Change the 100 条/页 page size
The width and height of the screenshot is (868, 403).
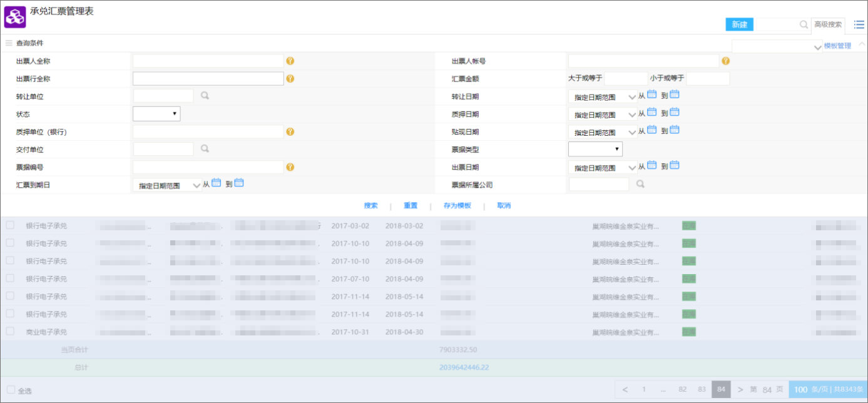point(828,389)
